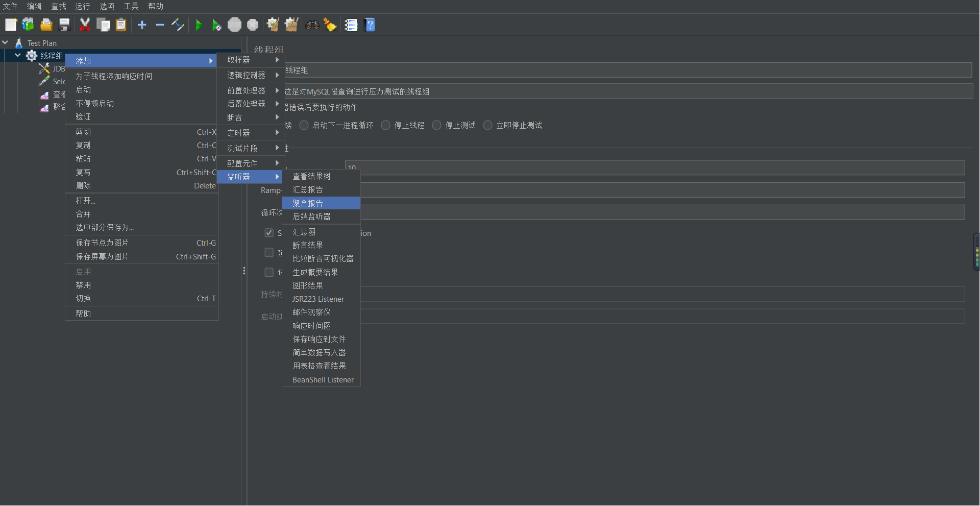Select the 线程组 gear icon in tree
980x506 pixels.
coord(32,56)
